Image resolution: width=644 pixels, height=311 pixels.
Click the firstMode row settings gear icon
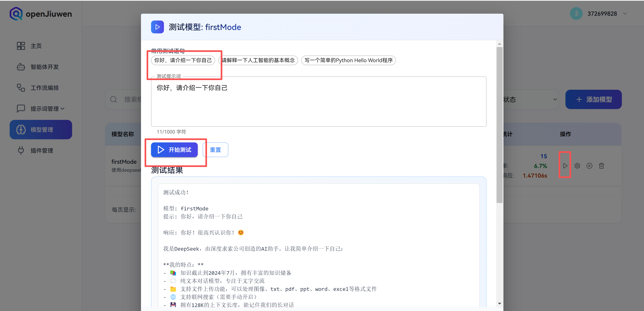tap(577, 166)
